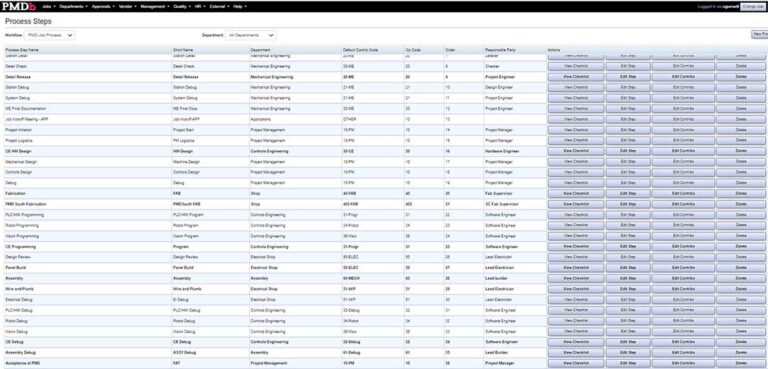The width and height of the screenshot is (768, 369).
Task: Edit Controls for PLC/HMI Programming
Action: pos(683,215)
